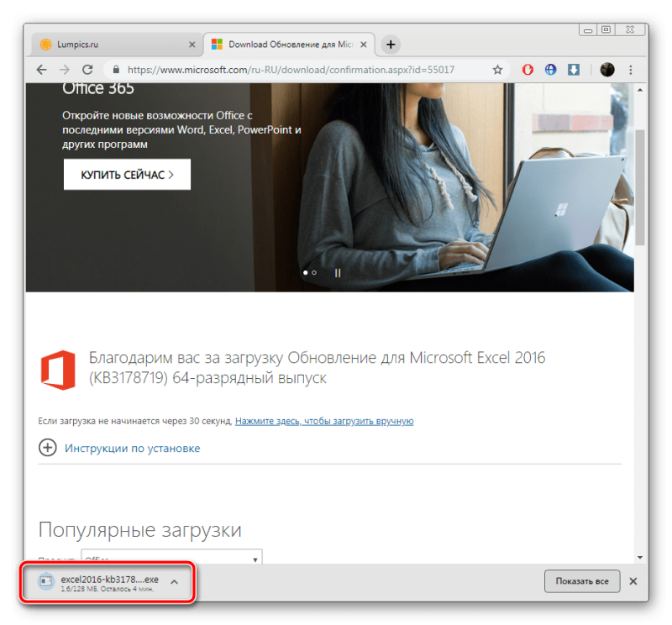Screen dimensions: 672x625
Task: Click the scrollbar up arrow
Action: pos(640,90)
